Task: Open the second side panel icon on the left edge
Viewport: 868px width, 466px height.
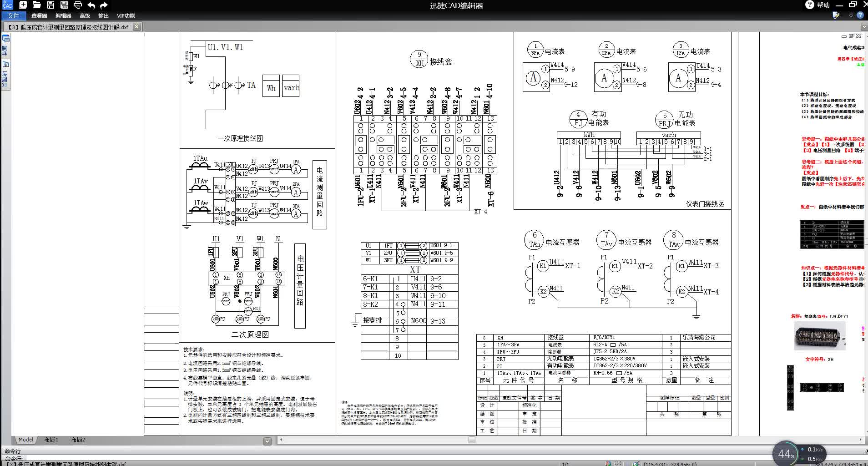Action: point(6,65)
